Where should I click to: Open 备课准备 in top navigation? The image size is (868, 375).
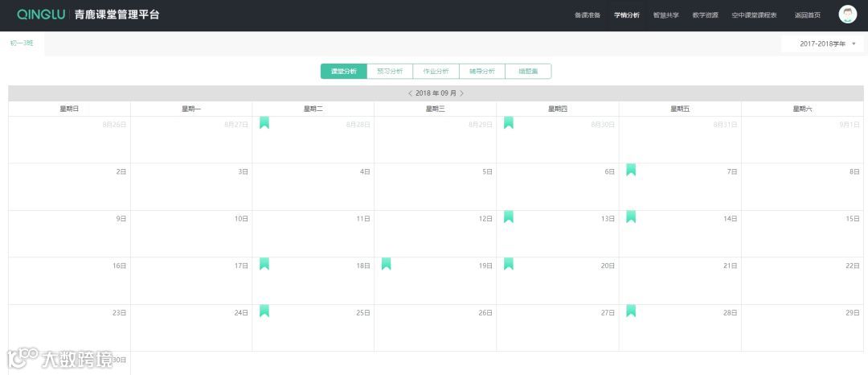pos(588,15)
